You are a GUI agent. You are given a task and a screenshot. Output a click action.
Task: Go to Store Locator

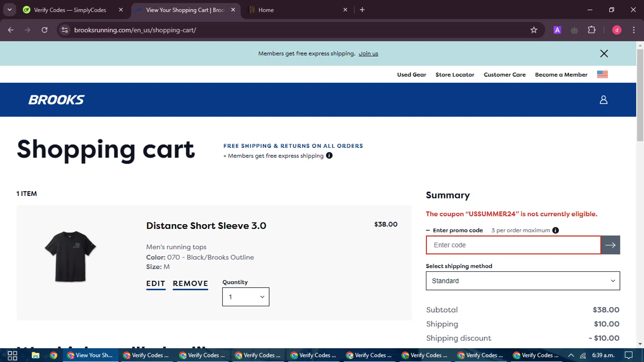point(455,75)
